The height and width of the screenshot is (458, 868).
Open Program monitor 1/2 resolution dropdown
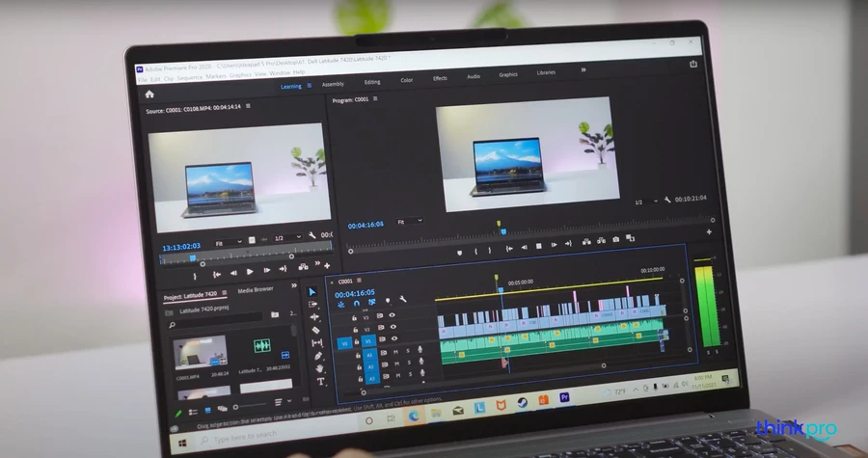646,202
